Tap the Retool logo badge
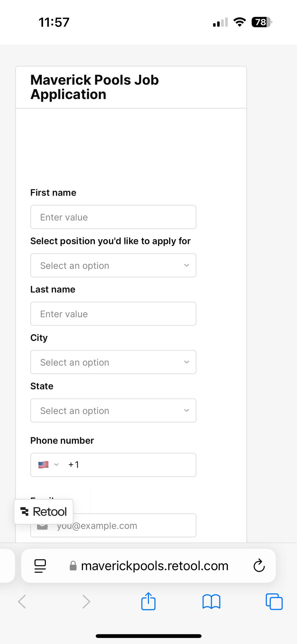The image size is (297, 644). tap(44, 512)
